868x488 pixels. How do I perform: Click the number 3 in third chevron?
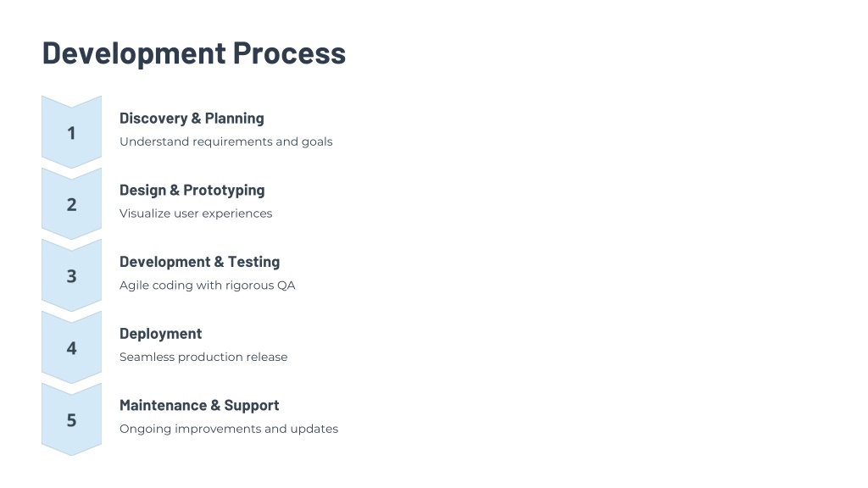tap(71, 276)
